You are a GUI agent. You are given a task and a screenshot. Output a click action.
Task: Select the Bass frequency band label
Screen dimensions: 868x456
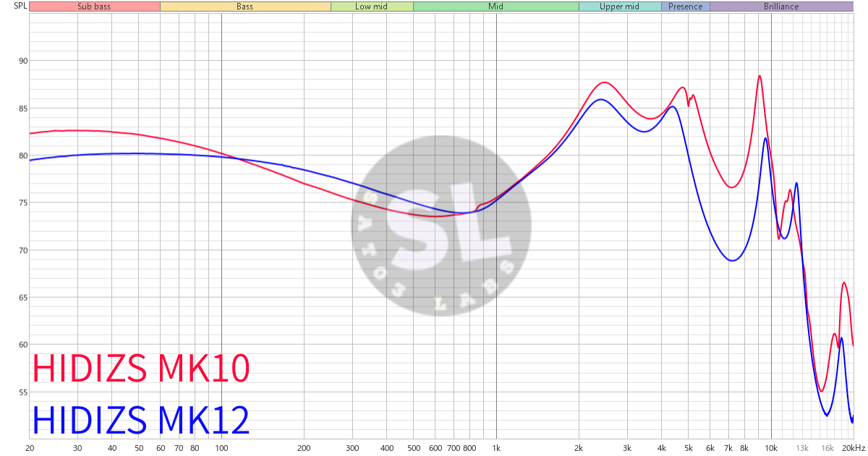[x=245, y=7]
